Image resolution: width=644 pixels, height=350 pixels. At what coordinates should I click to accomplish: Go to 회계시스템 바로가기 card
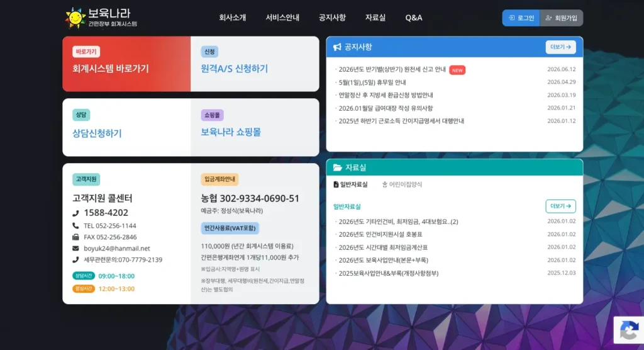pyautogui.click(x=126, y=64)
